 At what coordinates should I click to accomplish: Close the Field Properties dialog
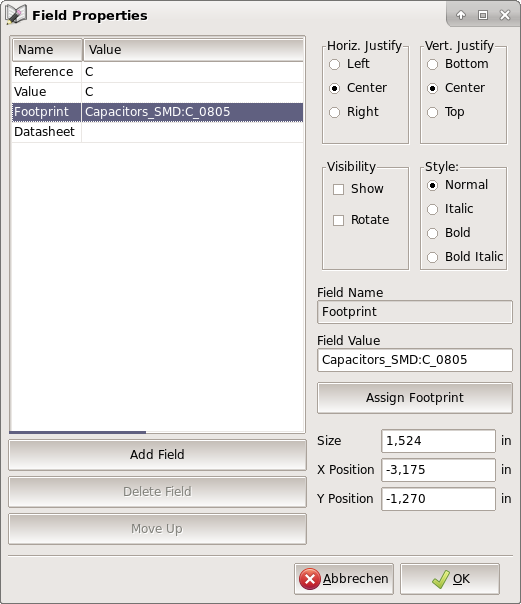coord(504,15)
